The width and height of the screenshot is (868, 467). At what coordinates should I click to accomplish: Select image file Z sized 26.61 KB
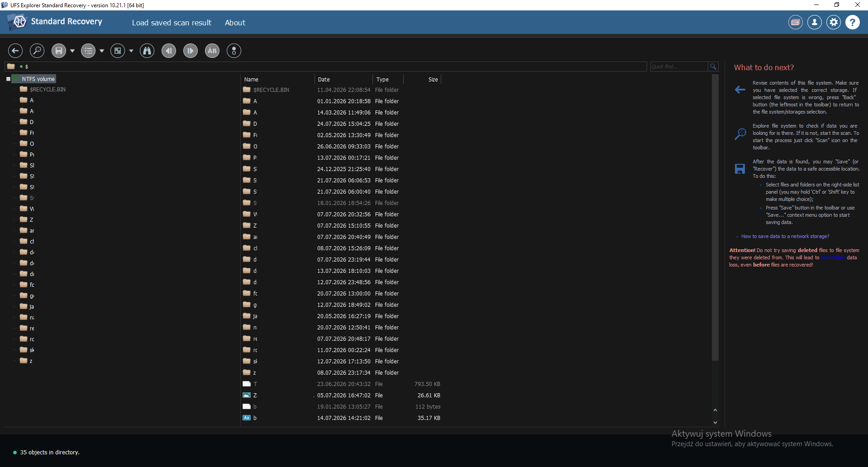(x=342, y=396)
